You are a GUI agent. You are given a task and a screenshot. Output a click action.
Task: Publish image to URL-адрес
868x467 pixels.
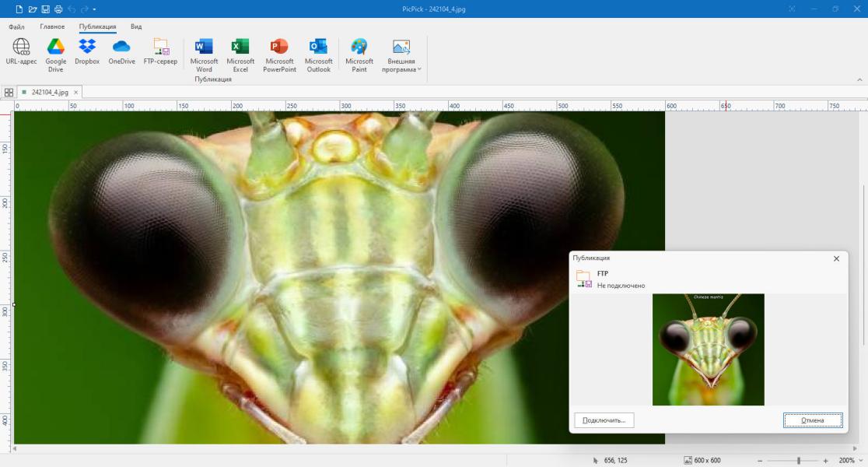[21, 52]
